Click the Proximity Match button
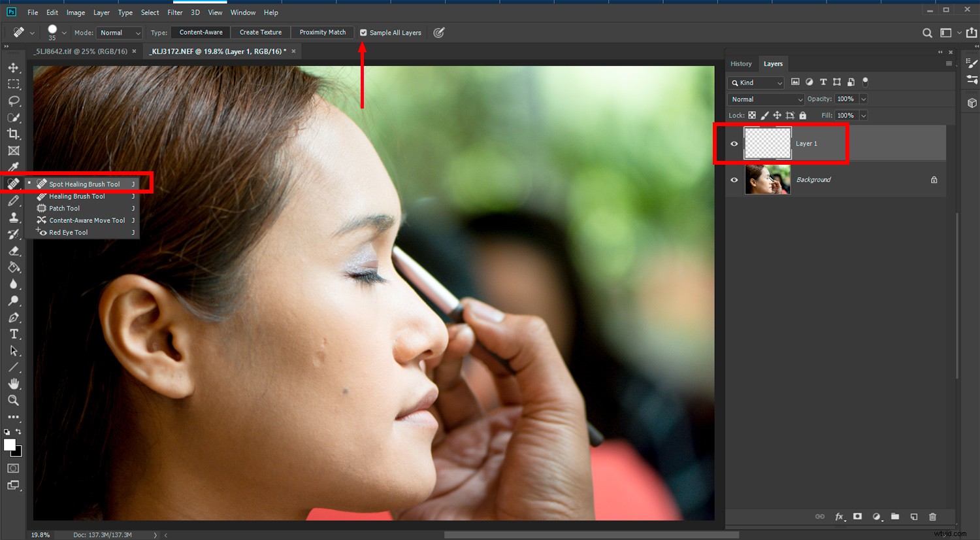Image resolution: width=980 pixels, height=540 pixels. pos(322,32)
